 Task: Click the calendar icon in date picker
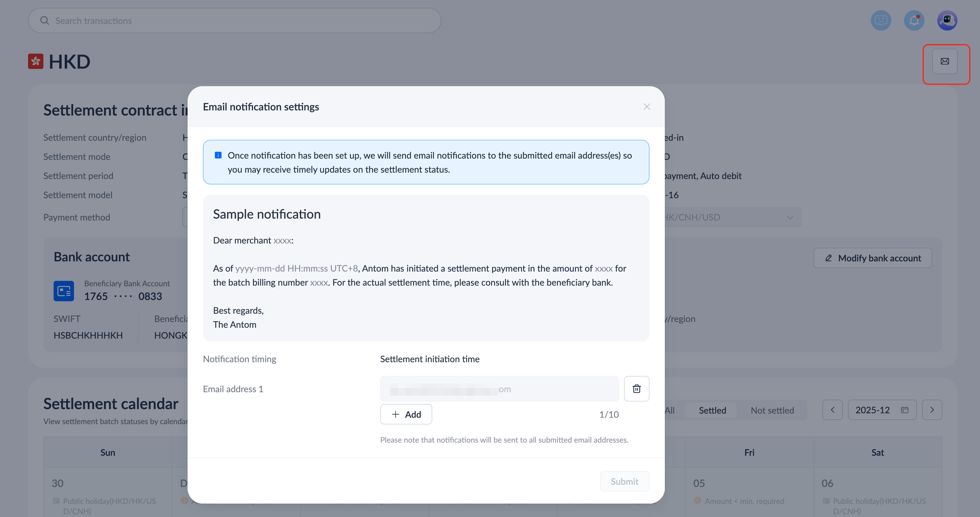coord(905,410)
